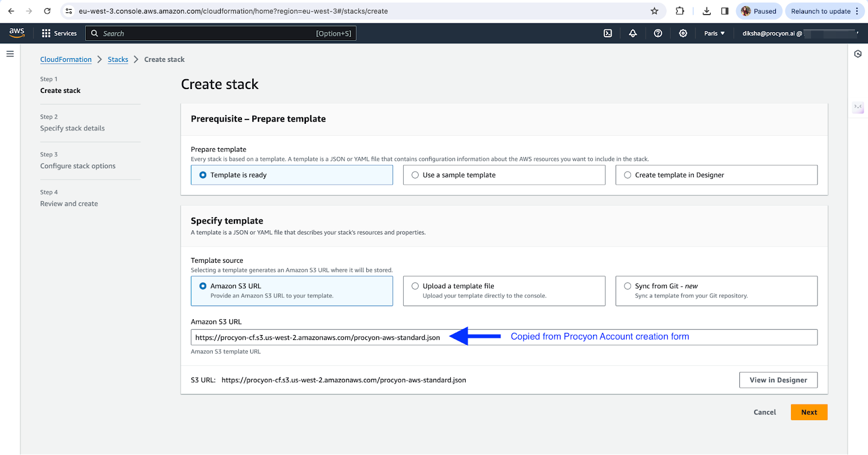Reload the page in browser
Viewport: 868px width, 455px height.
[x=47, y=11]
